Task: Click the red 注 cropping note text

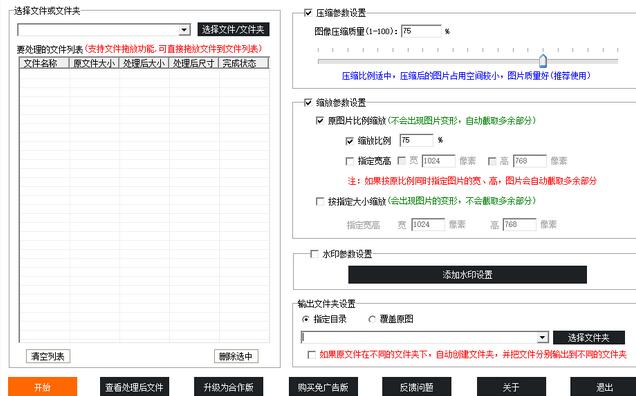Action: coord(472,181)
